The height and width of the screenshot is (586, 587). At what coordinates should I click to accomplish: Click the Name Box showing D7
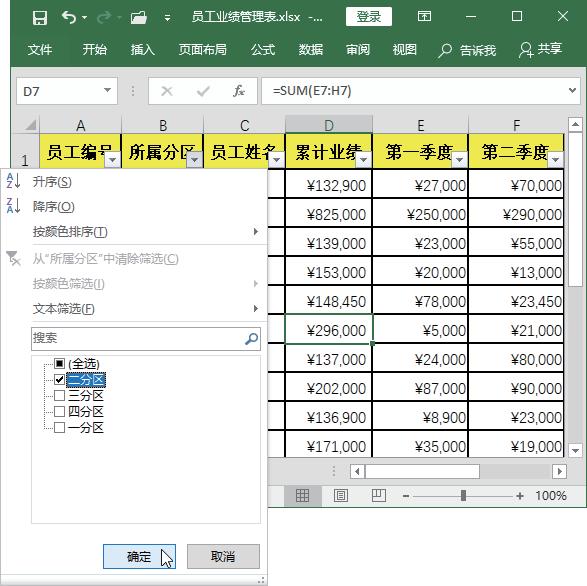(x=60, y=91)
